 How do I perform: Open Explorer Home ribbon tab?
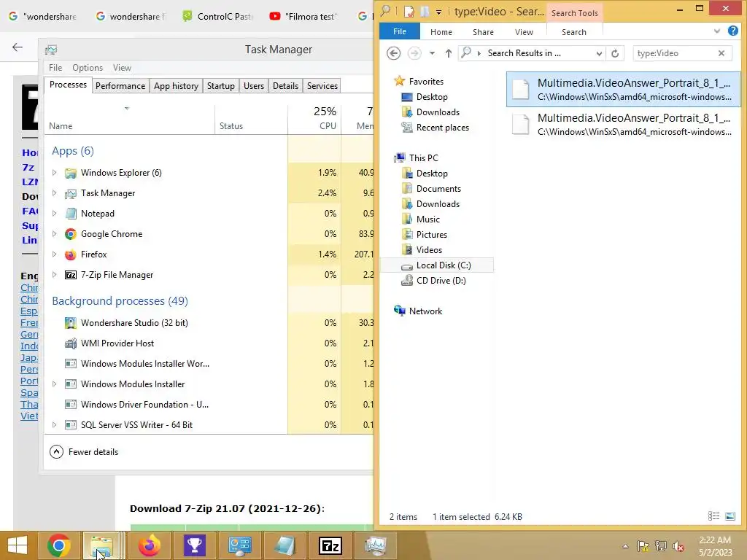coord(441,32)
